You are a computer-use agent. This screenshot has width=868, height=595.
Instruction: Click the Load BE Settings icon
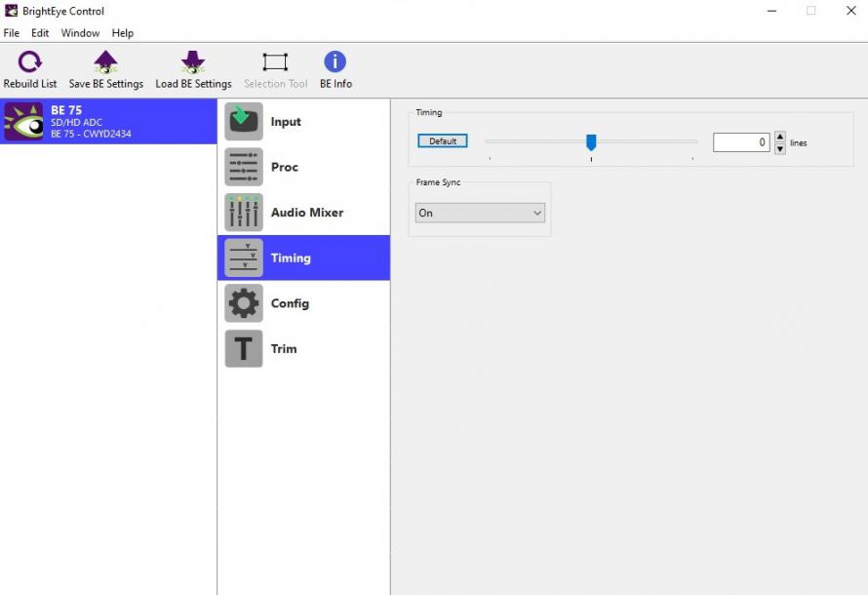(193, 62)
